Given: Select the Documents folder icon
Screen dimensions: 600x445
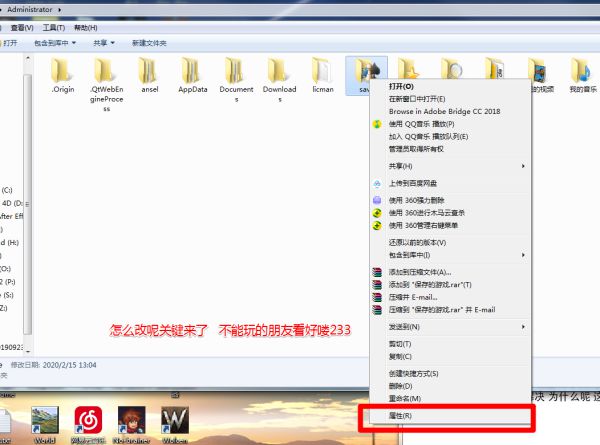Looking at the screenshot, I should (236, 70).
